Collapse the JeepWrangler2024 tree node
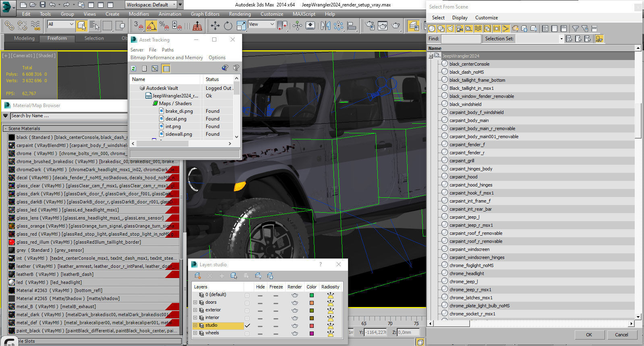Image resolution: width=644 pixels, height=346 pixels. (x=431, y=56)
